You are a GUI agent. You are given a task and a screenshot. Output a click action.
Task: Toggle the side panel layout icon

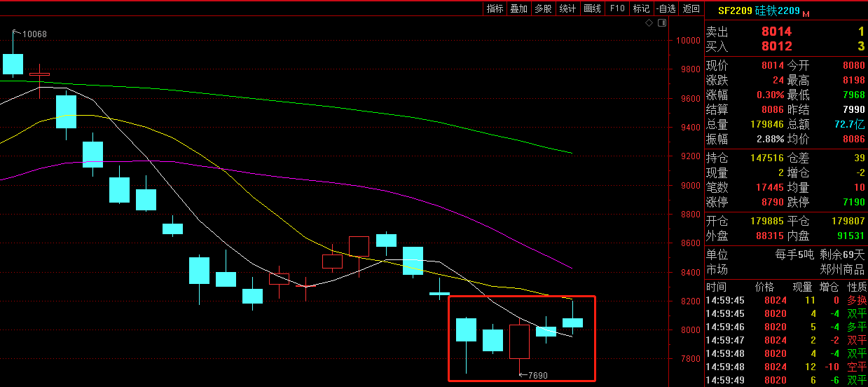662,23
